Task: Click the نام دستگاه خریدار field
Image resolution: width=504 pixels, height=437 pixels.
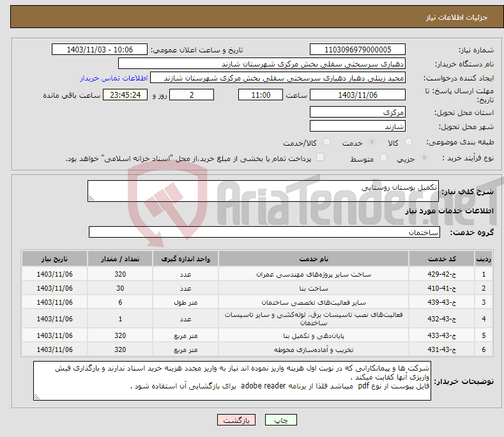Action: [x=262, y=63]
